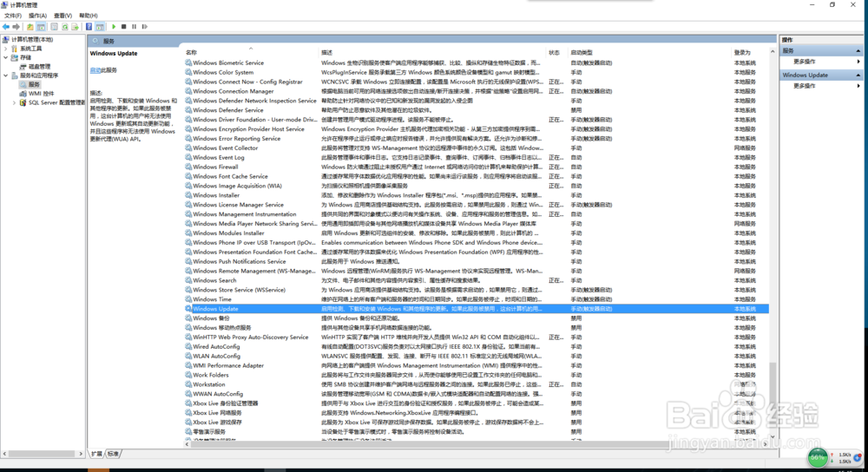Screen dimensions: 868x472
Task: Click the services list scroll-down arrow
Action: pyautogui.click(x=773, y=436)
